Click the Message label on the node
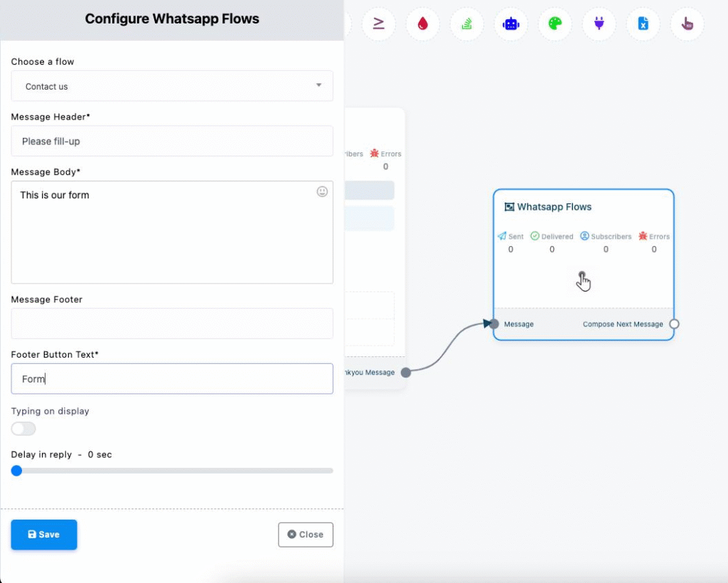Viewport: 728px width, 583px height. (x=518, y=324)
